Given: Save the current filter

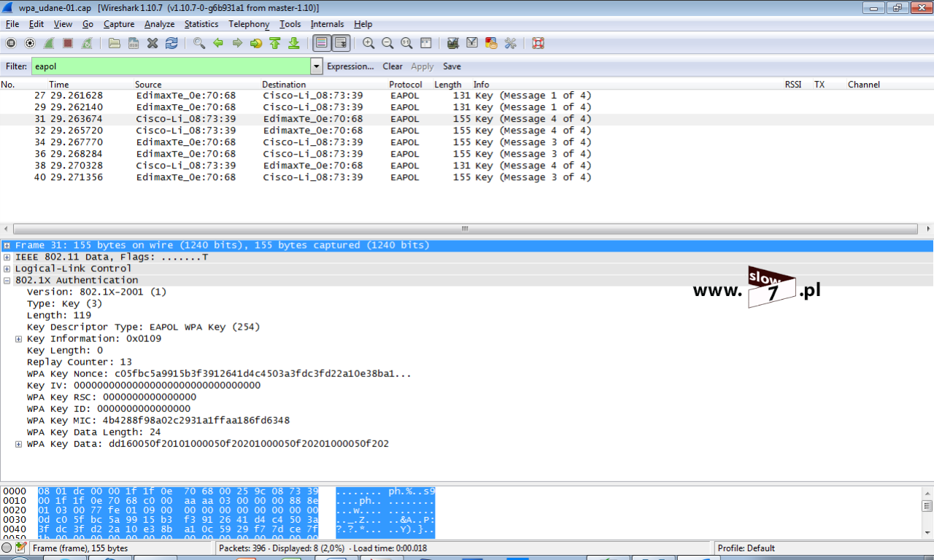Looking at the screenshot, I should click(x=452, y=66).
